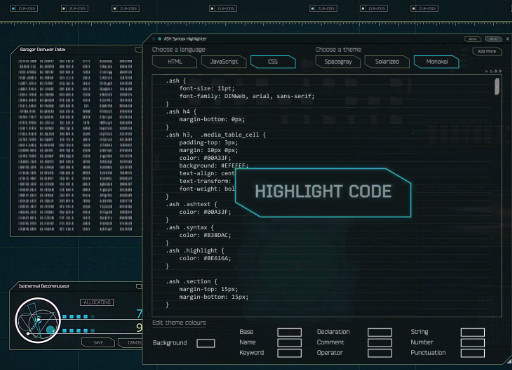Screen dimensions: 512x370
Task: Click the 'background: #EFEFEF;' code line
Action: [213, 166]
